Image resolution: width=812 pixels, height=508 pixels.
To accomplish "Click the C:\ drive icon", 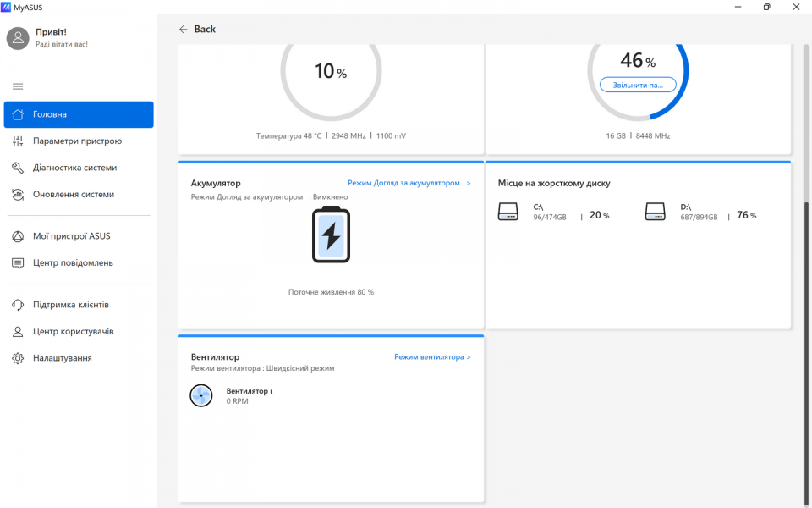I will 507,212.
